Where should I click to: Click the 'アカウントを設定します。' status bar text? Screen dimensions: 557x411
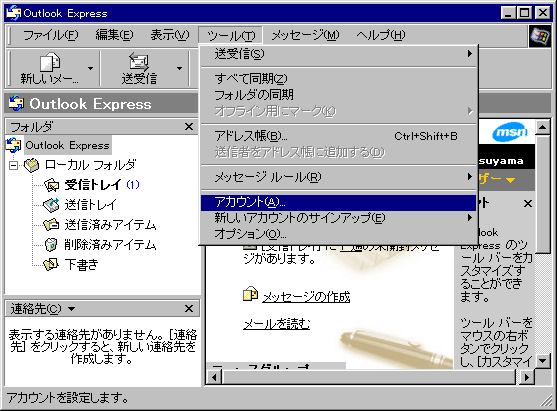(67, 398)
